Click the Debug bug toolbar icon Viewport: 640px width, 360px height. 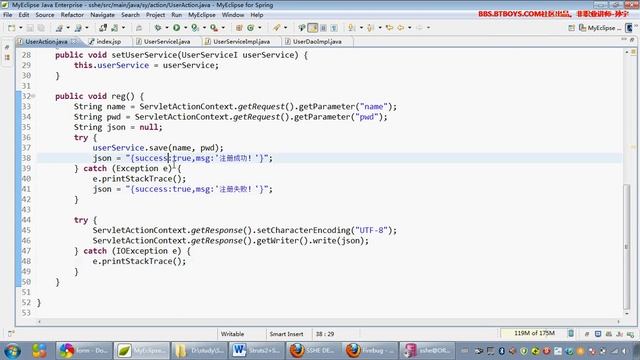[x=158, y=28]
